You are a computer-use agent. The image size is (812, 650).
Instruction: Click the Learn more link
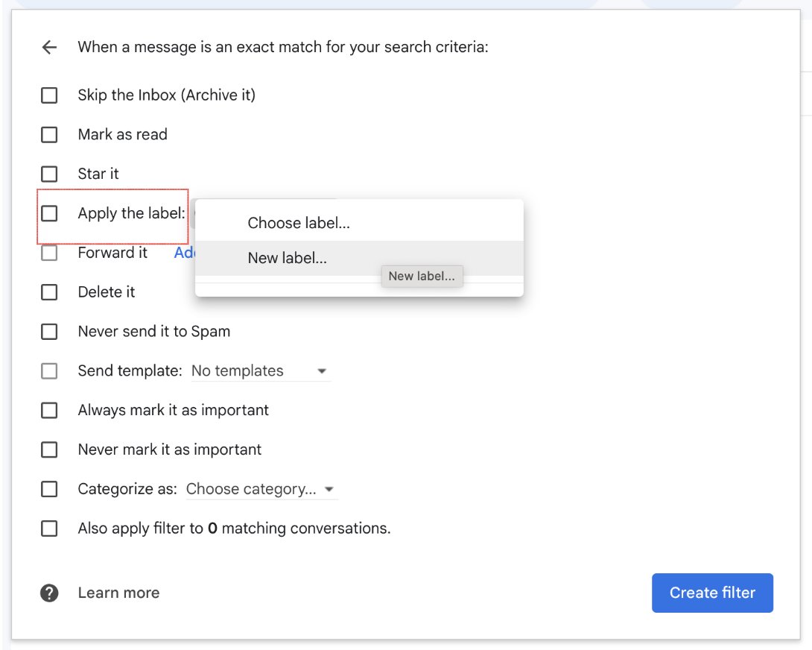pos(118,592)
